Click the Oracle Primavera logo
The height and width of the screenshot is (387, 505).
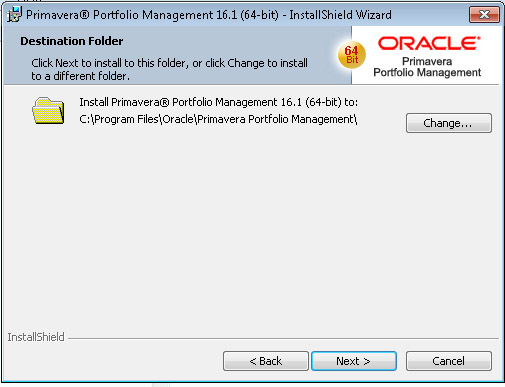click(428, 57)
